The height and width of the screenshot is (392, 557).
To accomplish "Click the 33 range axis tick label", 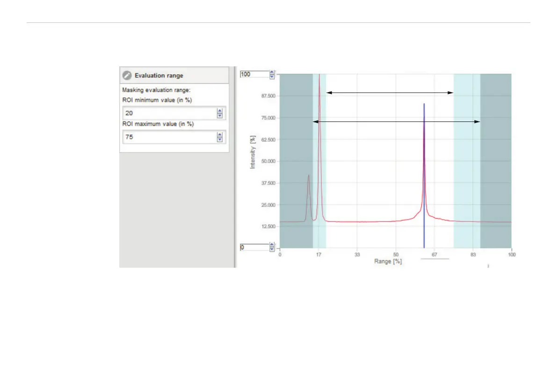I will (x=357, y=254).
